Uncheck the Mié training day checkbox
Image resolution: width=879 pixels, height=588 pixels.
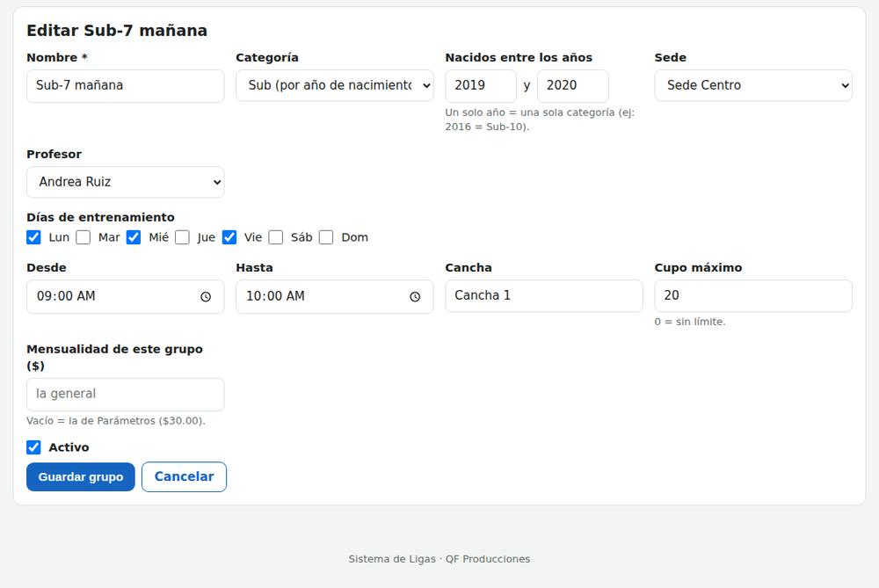click(x=134, y=237)
